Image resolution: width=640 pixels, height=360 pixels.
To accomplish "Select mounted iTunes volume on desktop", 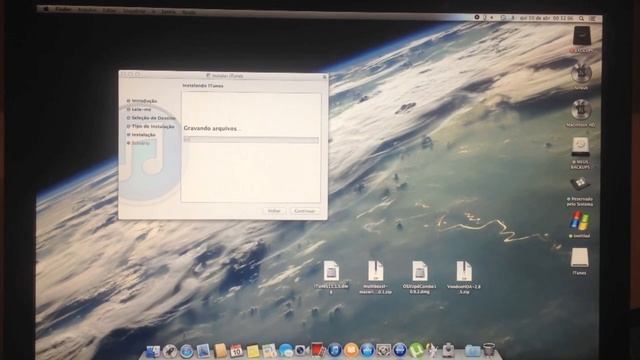I will tap(580, 258).
